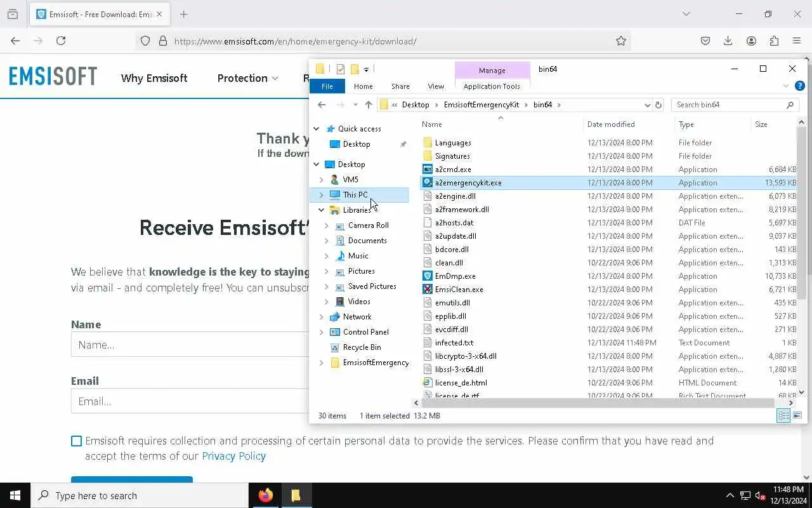Expand Documents library node
Viewport: 812px width, 508px height.
[326, 241]
